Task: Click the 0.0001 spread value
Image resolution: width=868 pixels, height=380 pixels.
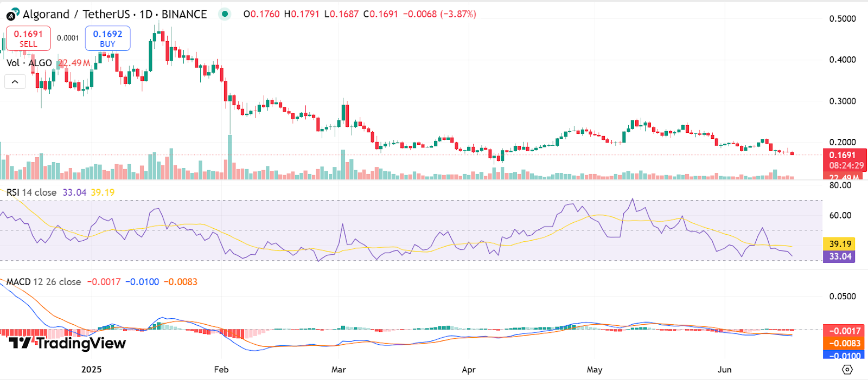Action: 68,38
